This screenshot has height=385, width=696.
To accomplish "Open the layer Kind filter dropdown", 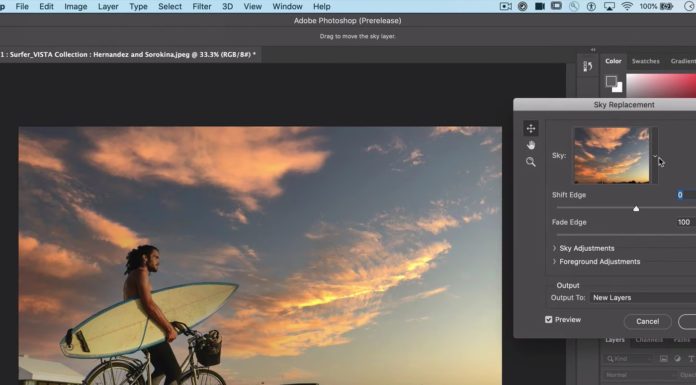I will (630, 359).
